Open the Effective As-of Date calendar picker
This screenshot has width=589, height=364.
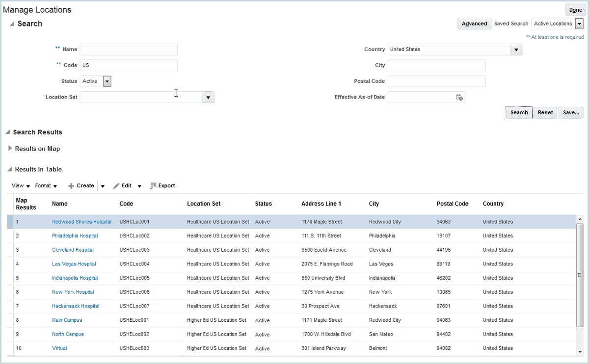[x=459, y=97]
